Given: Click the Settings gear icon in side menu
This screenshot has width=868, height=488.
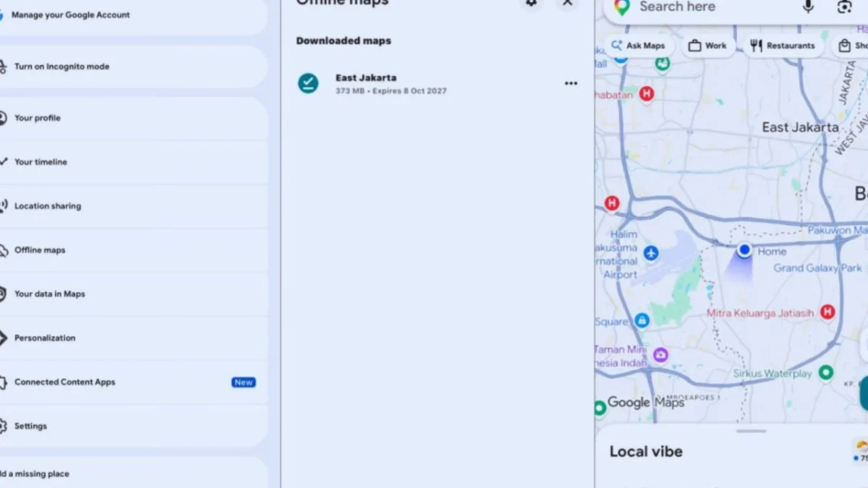Looking at the screenshot, I should click(x=3, y=427).
